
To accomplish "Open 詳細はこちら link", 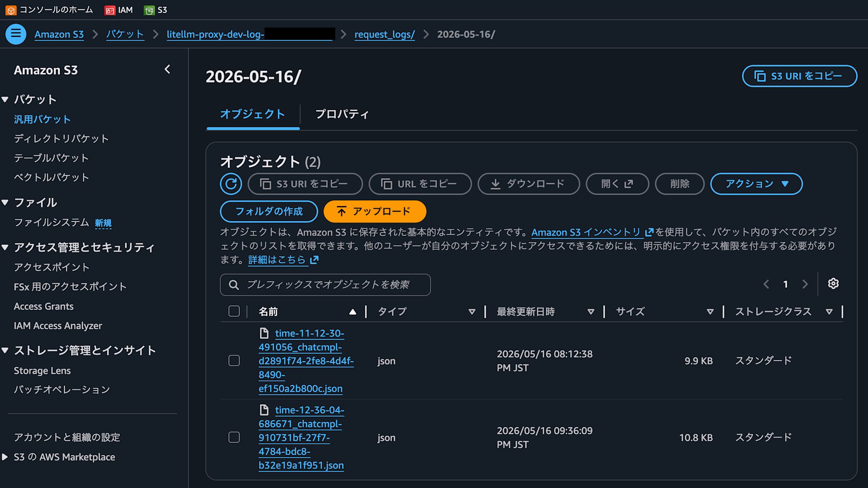I will point(283,260).
